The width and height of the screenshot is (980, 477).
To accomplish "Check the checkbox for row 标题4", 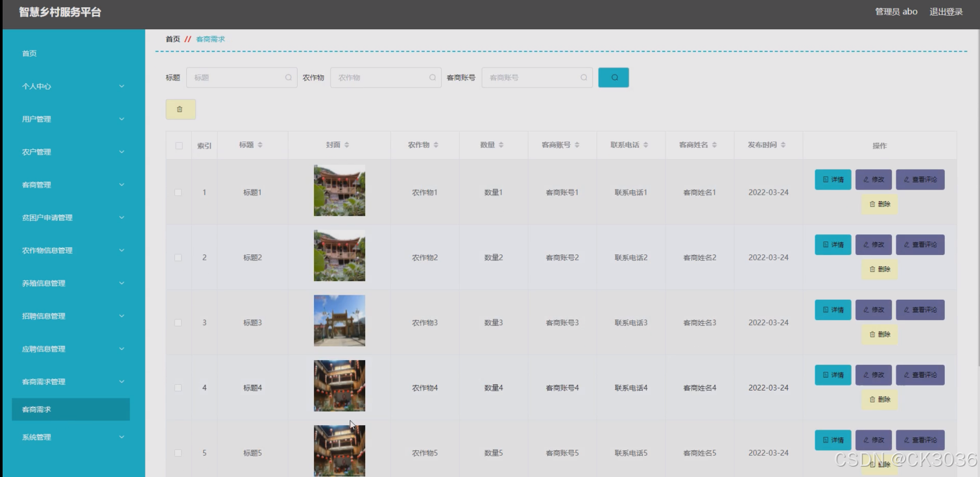I will click(x=178, y=388).
